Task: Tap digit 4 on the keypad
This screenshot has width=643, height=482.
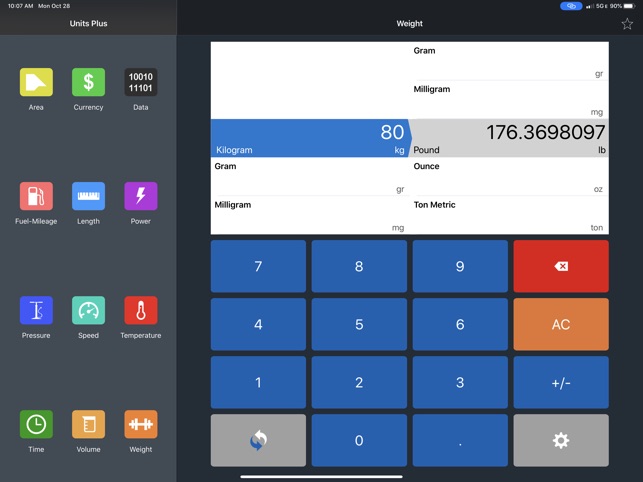Action: click(x=258, y=324)
